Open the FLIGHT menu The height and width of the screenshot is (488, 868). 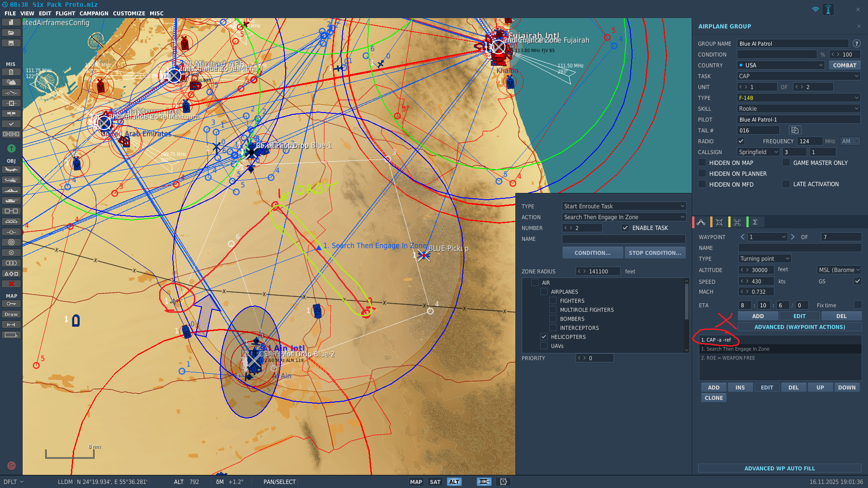click(66, 13)
